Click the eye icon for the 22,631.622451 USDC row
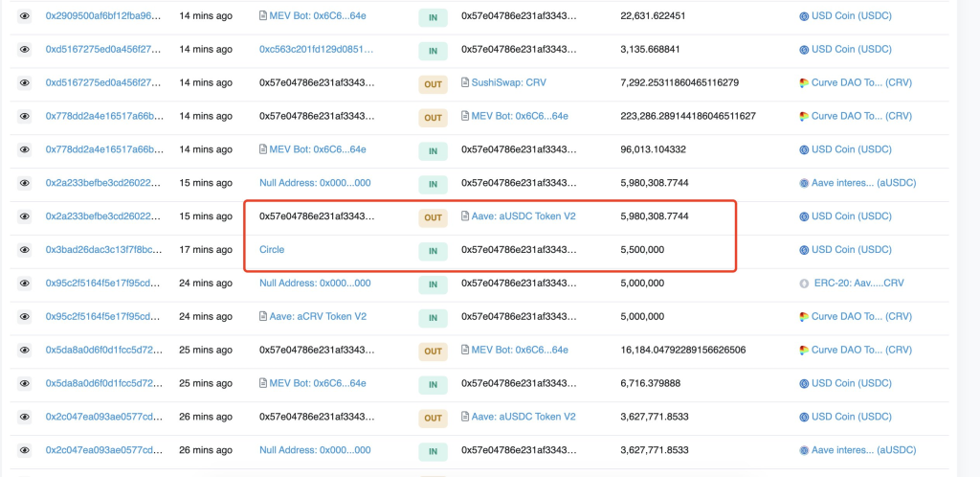The width and height of the screenshot is (980, 477). click(24, 16)
